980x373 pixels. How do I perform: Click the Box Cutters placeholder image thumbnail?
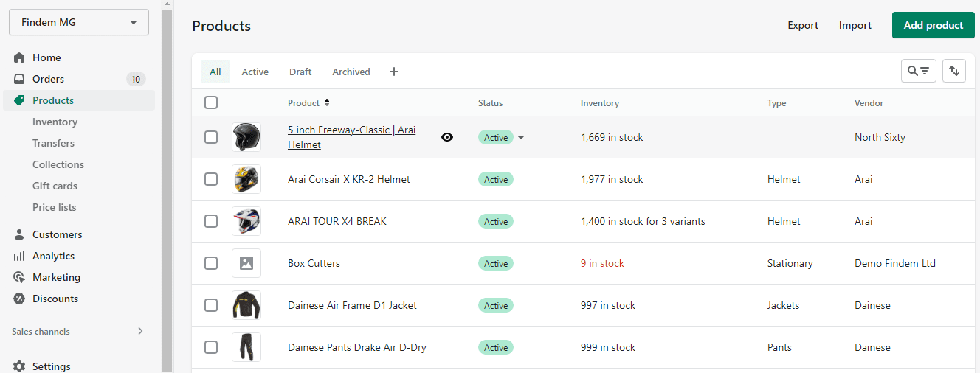(246, 263)
